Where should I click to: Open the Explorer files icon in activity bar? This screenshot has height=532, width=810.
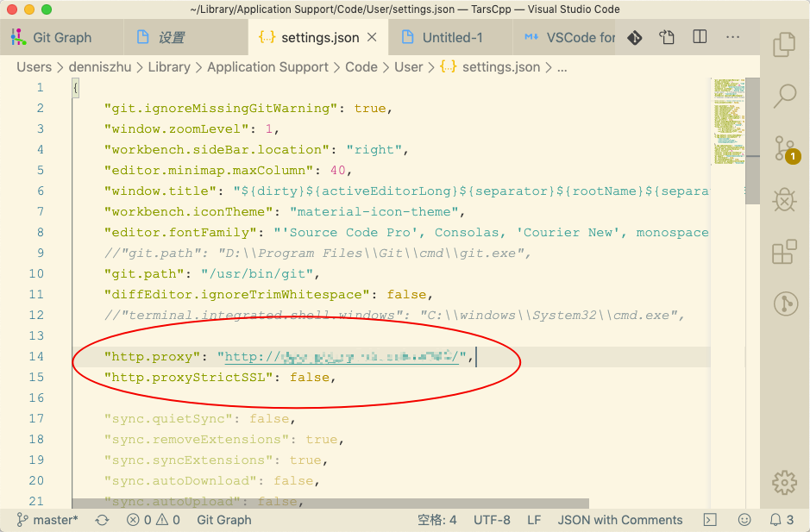(784, 45)
